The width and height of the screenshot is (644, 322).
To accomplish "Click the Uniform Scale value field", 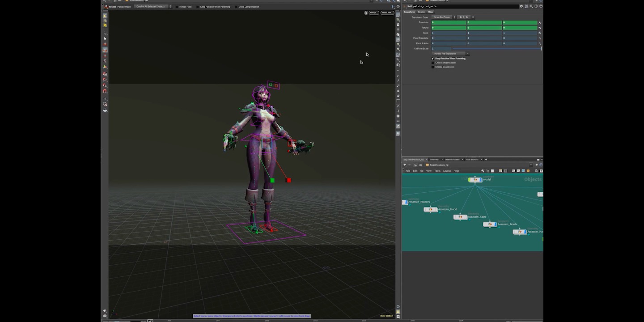I will click(x=441, y=48).
